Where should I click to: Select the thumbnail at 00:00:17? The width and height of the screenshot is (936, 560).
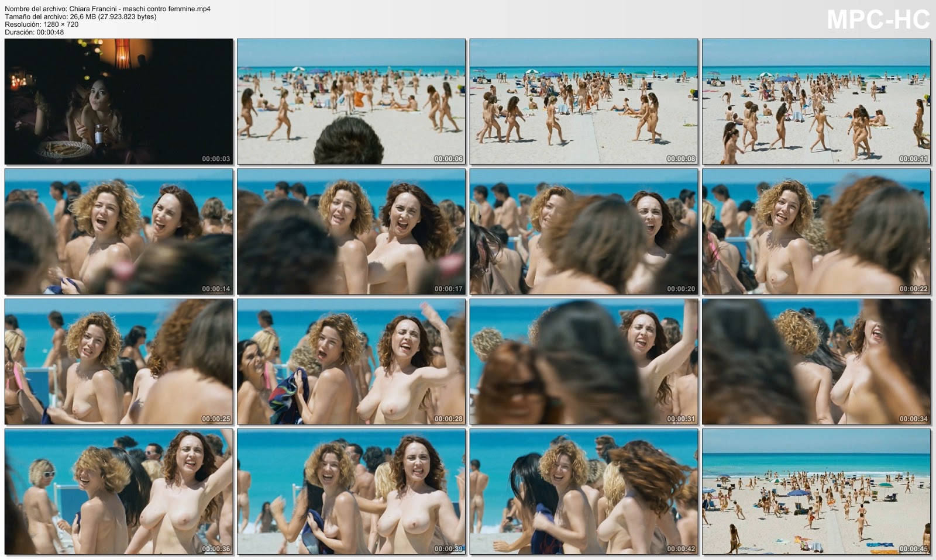click(x=351, y=232)
